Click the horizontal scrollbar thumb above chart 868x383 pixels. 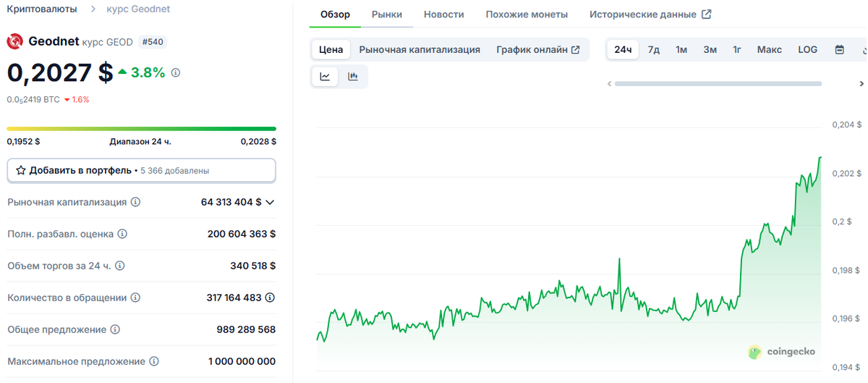[x=718, y=84]
